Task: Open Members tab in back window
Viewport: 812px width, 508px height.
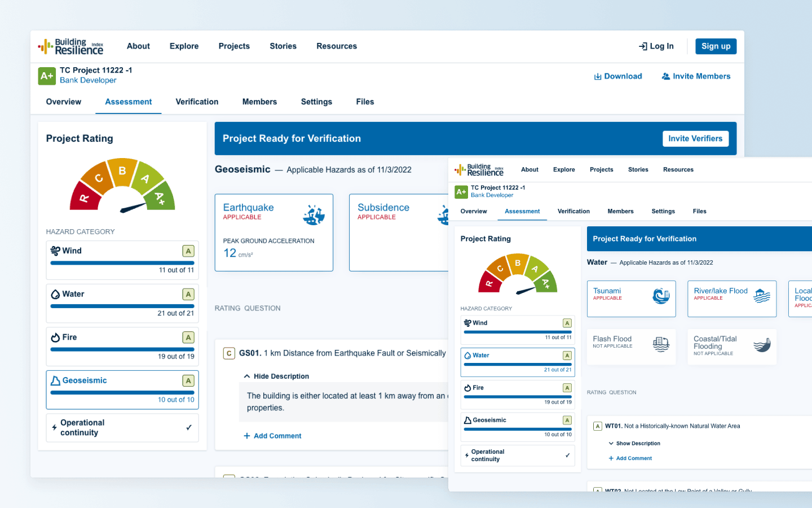Action: [x=259, y=102]
